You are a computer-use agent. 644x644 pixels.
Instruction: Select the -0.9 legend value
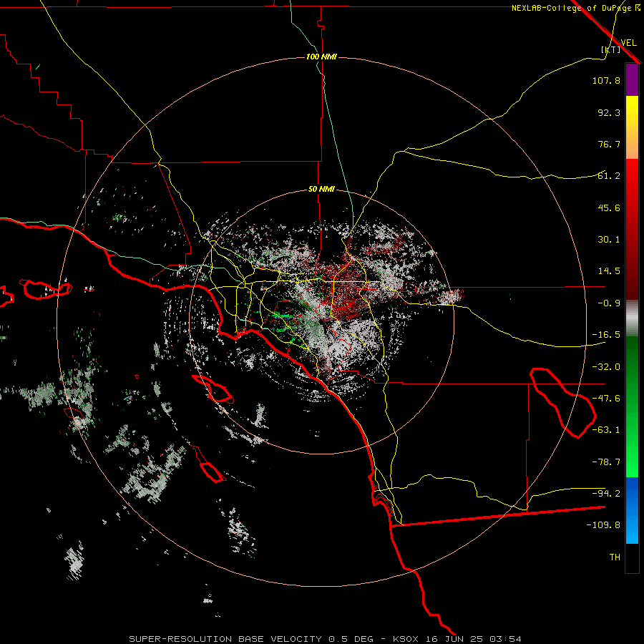coord(609,303)
